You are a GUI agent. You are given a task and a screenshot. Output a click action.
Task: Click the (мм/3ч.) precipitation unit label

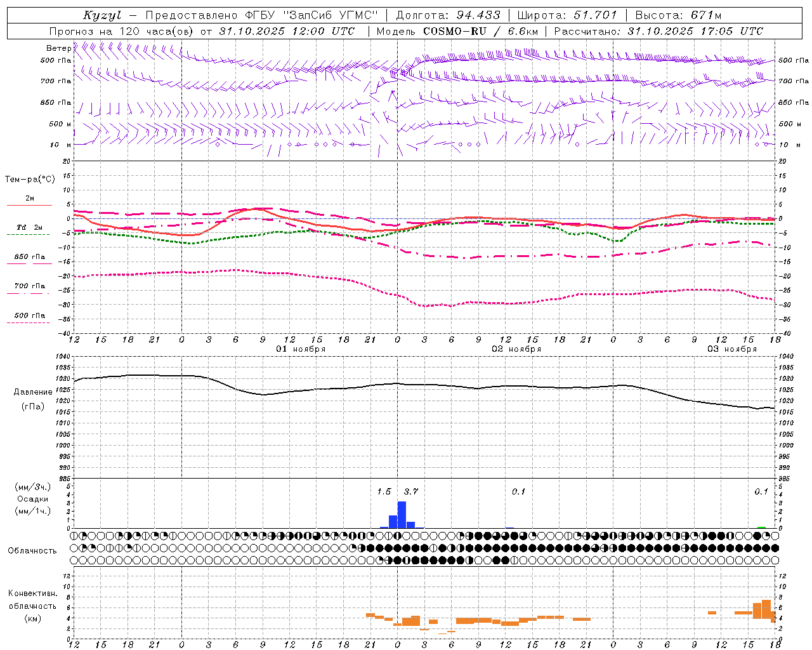pos(32,487)
